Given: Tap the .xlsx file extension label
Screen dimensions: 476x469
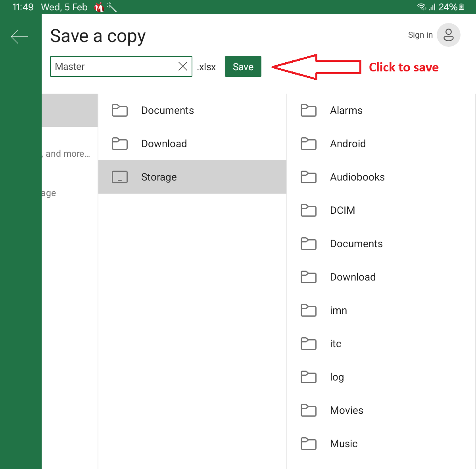Looking at the screenshot, I should tap(206, 67).
